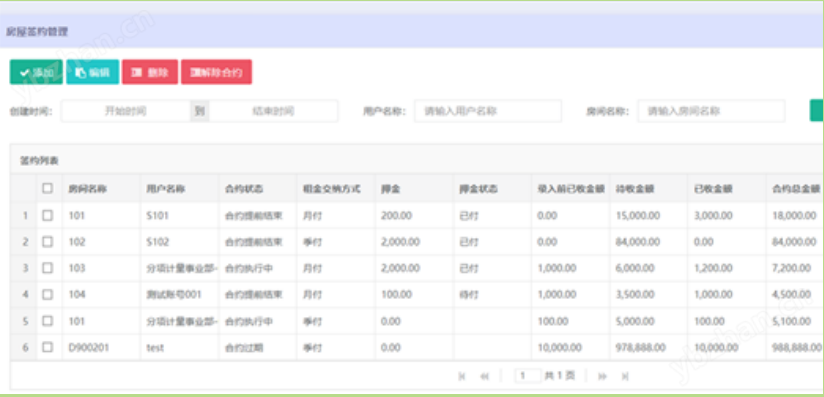Click the 解除合约 terminate contract button
This screenshot has height=397, width=824.
[x=217, y=72]
